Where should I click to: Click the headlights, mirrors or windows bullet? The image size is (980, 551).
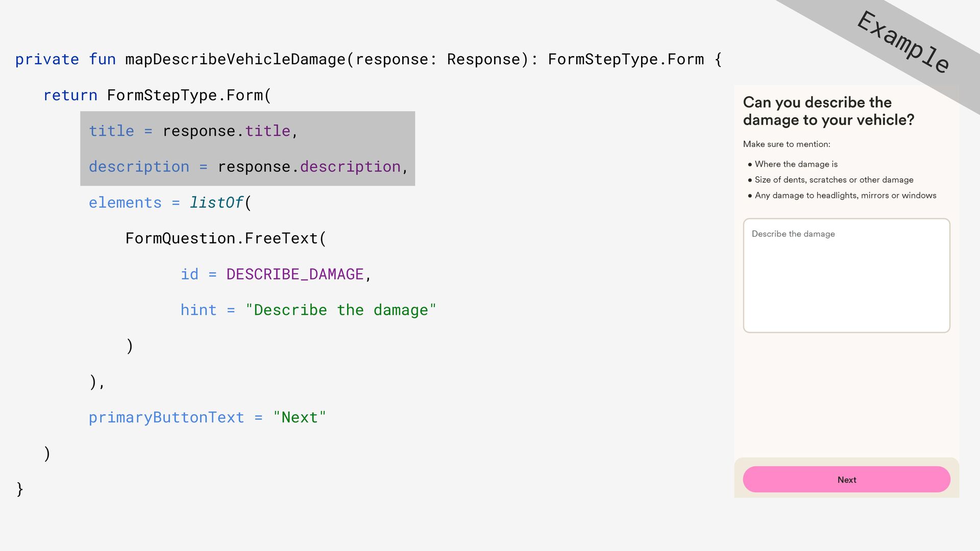845,195
